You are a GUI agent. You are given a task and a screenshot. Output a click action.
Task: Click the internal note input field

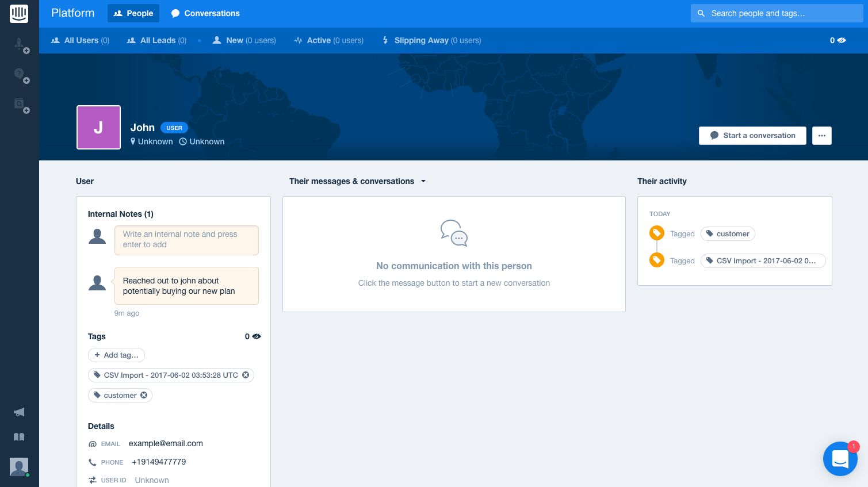pos(186,240)
